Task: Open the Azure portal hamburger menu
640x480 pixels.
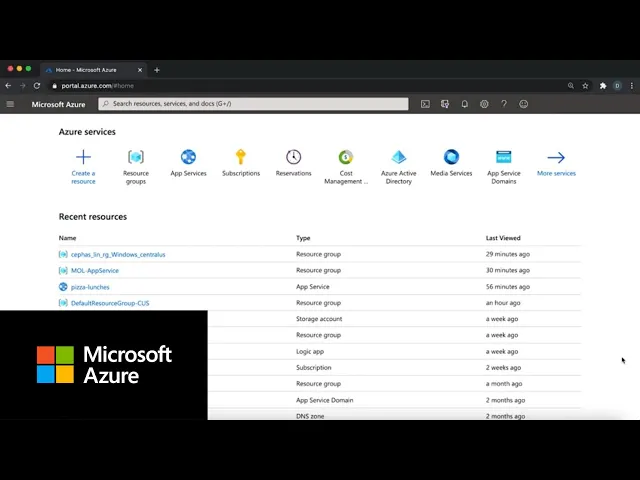Action: [10, 104]
